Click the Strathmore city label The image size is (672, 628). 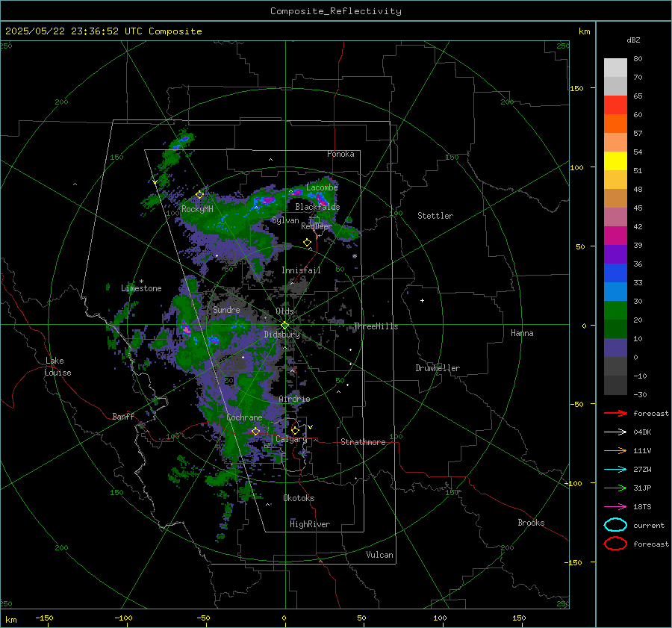pos(363,442)
